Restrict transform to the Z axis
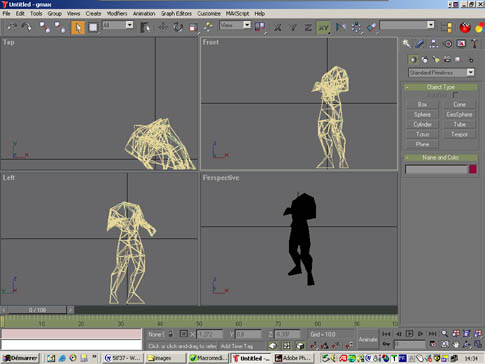485x364 pixels. (x=308, y=27)
